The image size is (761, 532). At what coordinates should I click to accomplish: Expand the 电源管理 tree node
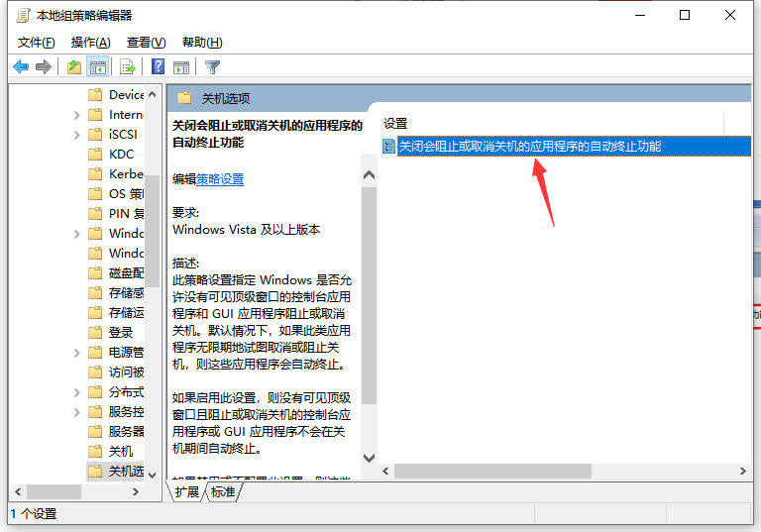(77, 352)
